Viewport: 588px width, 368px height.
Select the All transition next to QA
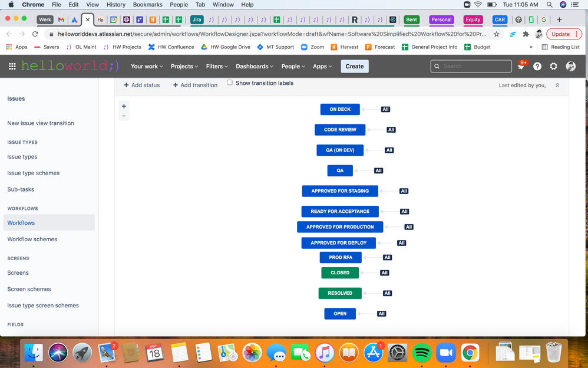[x=379, y=170]
